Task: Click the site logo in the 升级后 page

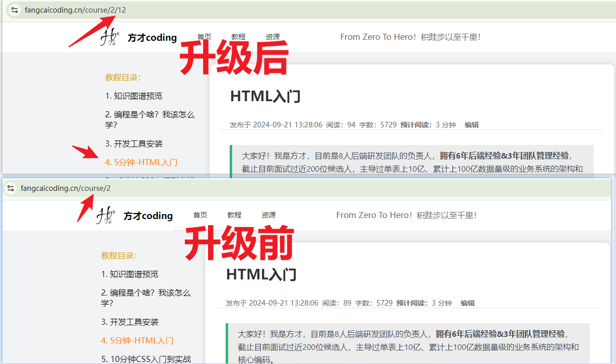Action: tap(110, 37)
